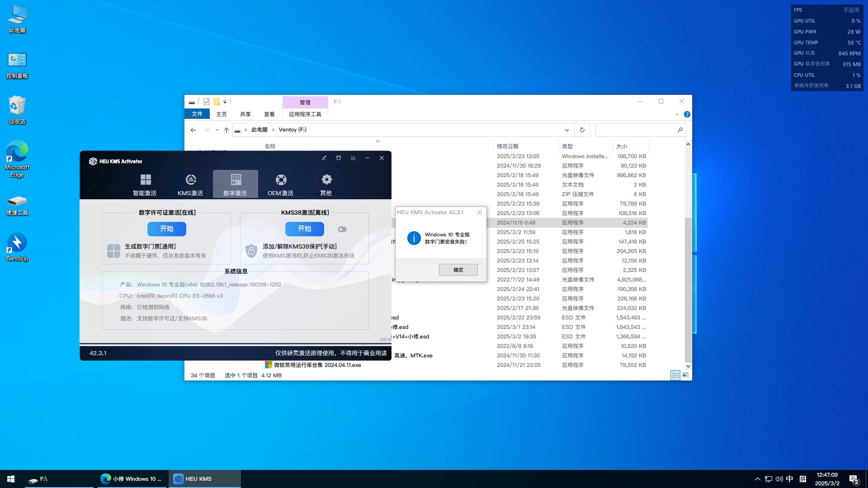Sort files by 类型 column
868x488 pixels.
[x=567, y=146]
